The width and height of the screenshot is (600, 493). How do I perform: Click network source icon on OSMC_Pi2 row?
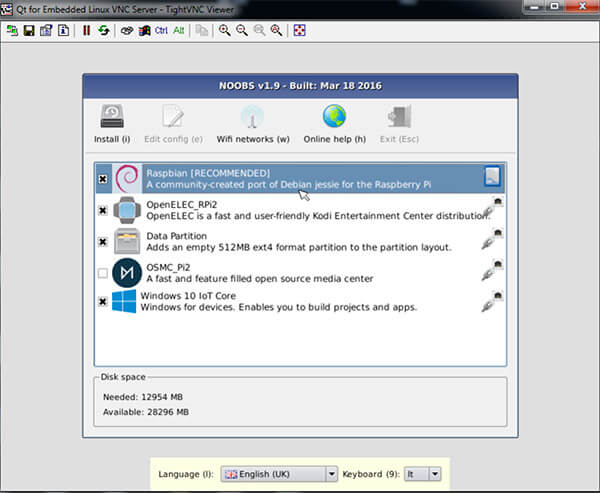(x=492, y=271)
